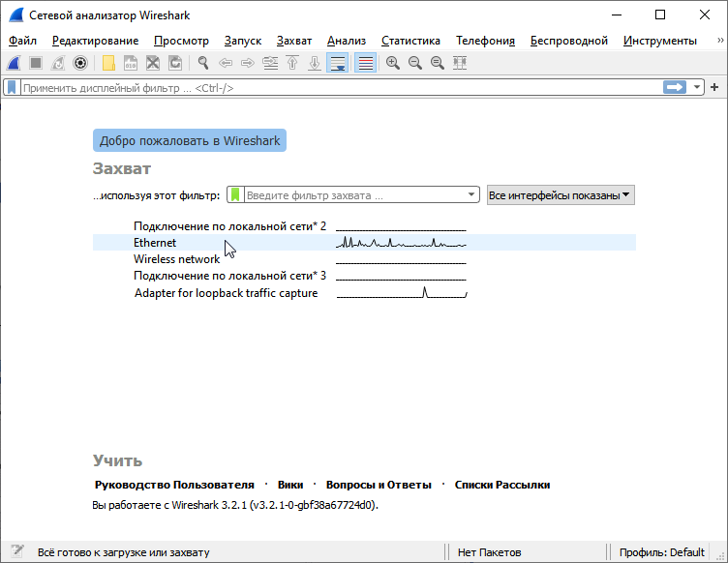Open the Захват menu
The image size is (728, 563).
(294, 41)
